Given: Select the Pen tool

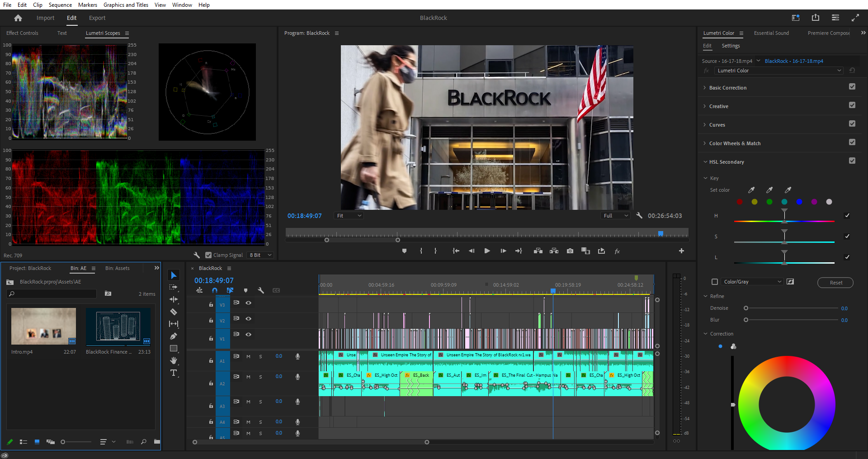Looking at the screenshot, I should (174, 336).
